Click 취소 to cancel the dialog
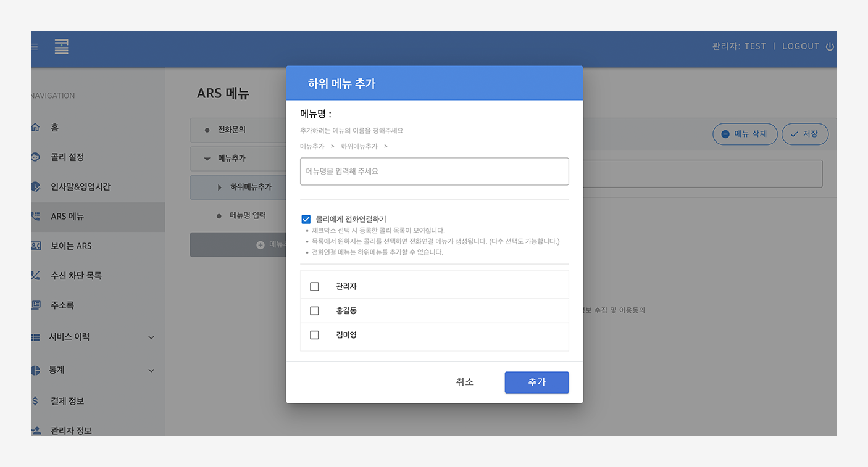The width and height of the screenshot is (868, 467). click(464, 382)
